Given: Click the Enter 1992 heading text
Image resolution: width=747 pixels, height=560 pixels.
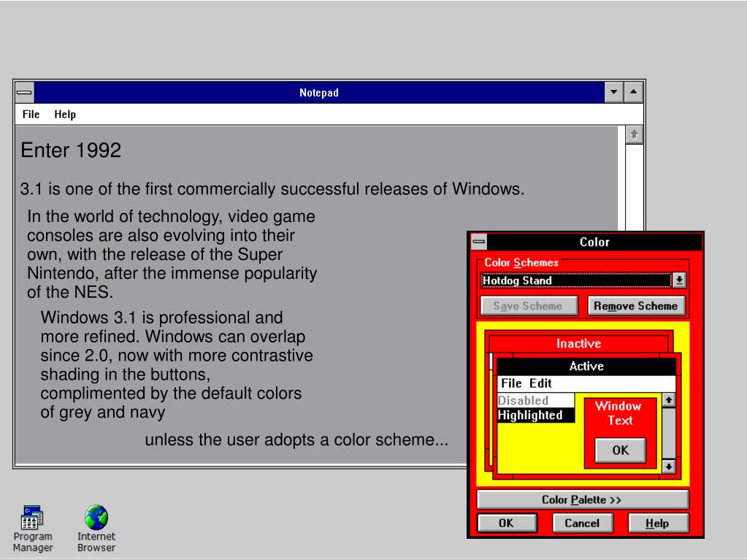Looking at the screenshot, I should pos(71,150).
